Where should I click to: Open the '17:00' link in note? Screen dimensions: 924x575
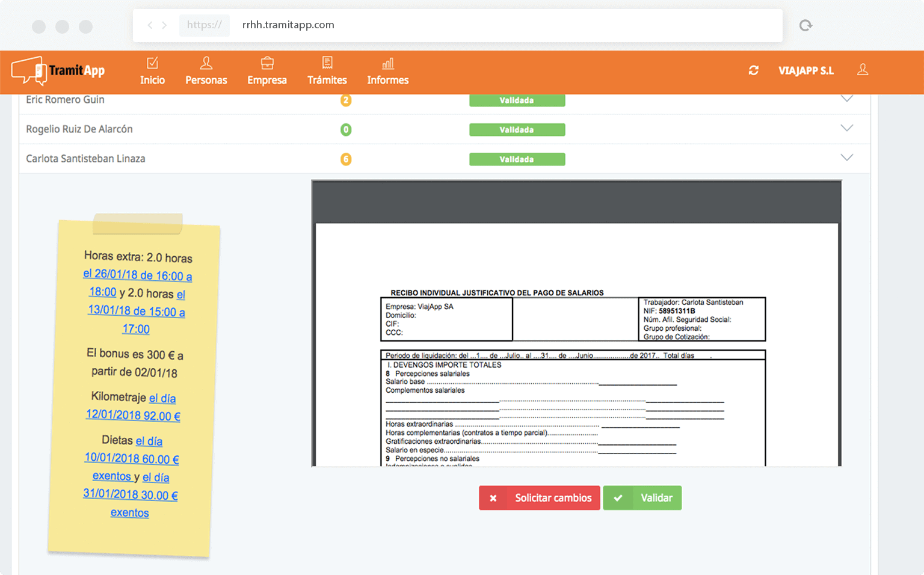[136, 329]
